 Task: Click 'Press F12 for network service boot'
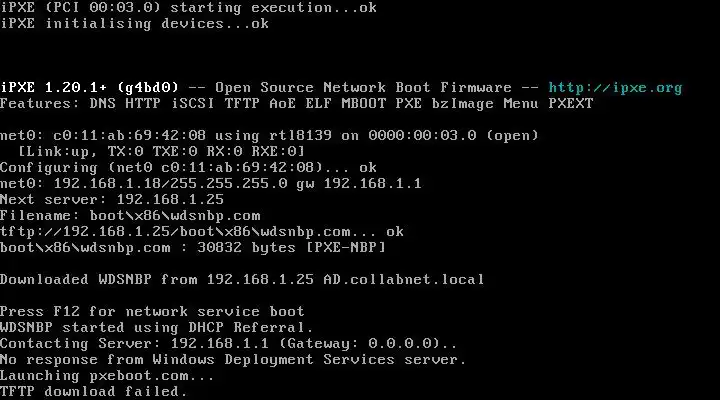152,311
